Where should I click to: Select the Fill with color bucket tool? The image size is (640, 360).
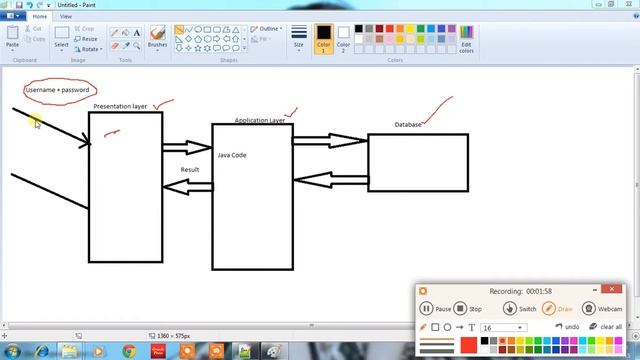(x=126, y=33)
